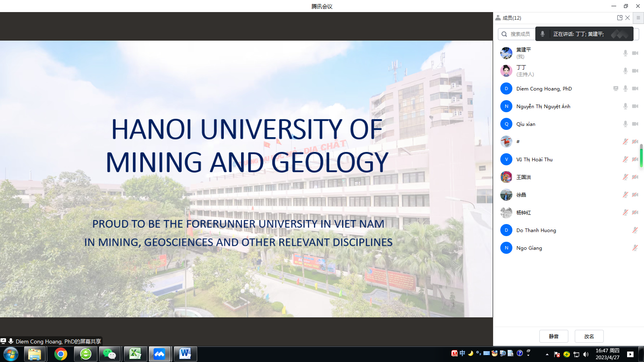Pop out the members panel window
The image size is (644, 362).
619,18
